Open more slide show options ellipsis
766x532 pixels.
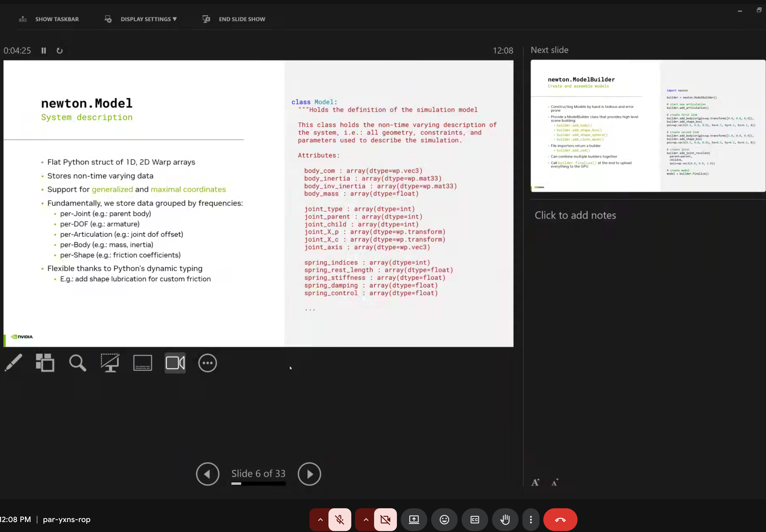[207, 363]
